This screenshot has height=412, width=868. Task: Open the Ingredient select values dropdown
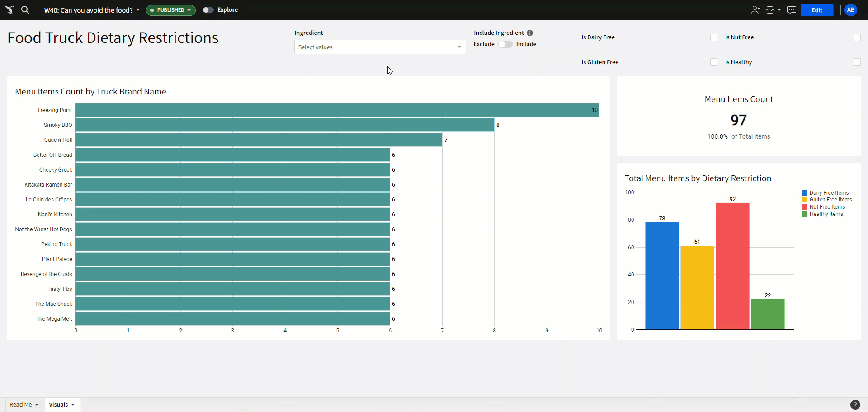click(380, 47)
